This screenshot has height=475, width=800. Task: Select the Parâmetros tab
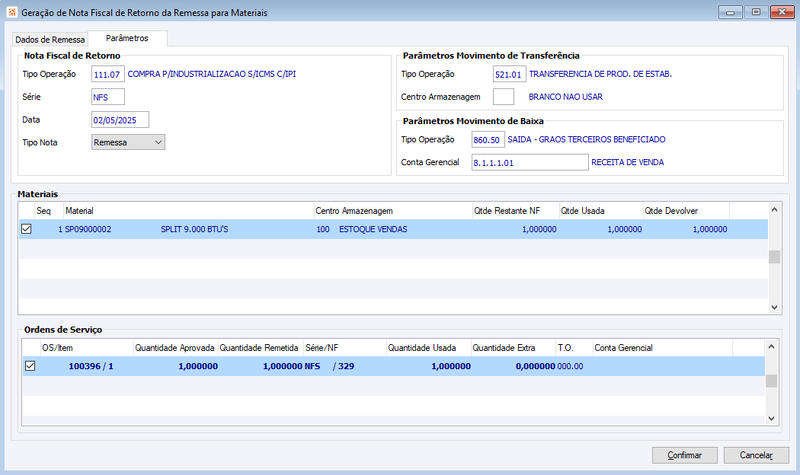point(127,38)
